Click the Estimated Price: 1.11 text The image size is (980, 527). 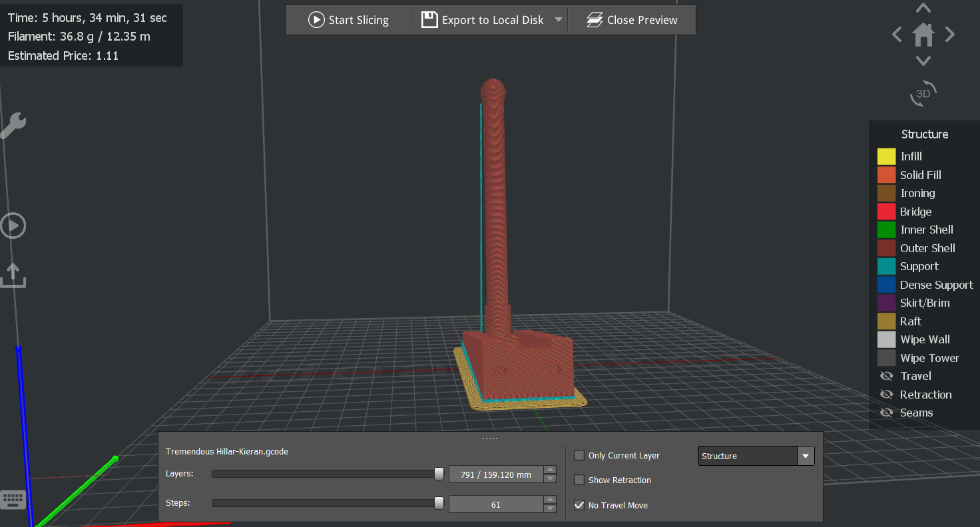pyautogui.click(x=63, y=56)
